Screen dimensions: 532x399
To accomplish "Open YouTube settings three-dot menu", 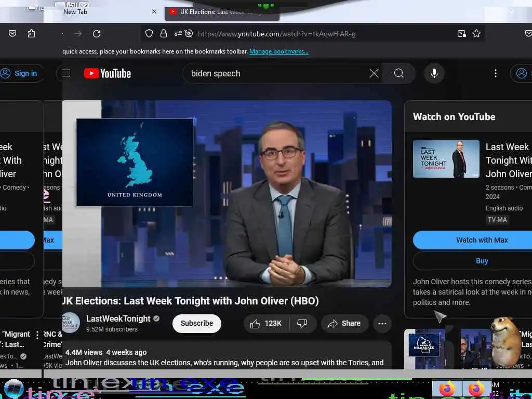I will point(496,73).
